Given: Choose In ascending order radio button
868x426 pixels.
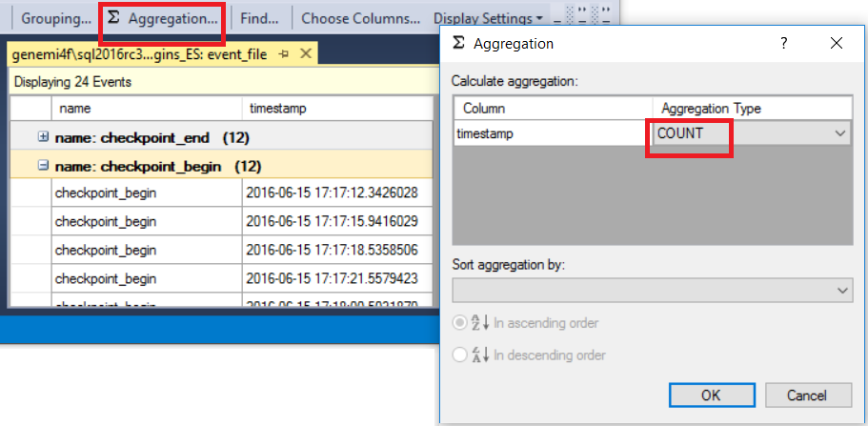Looking at the screenshot, I should (x=459, y=323).
